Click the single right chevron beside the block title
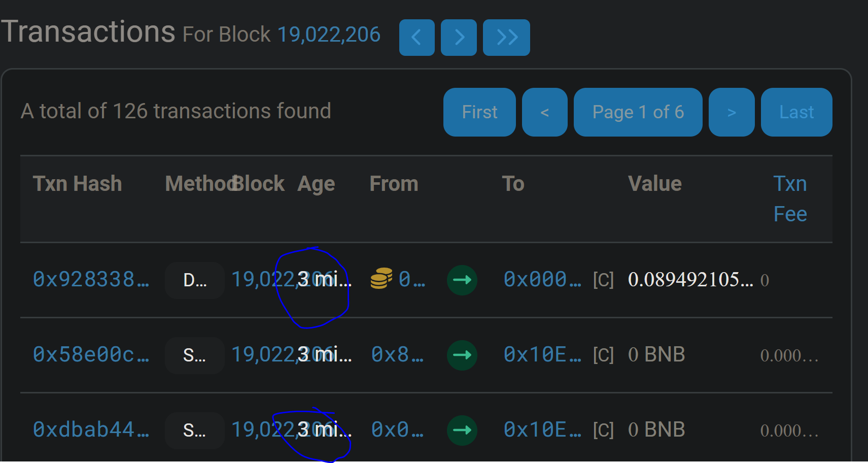 pos(459,37)
